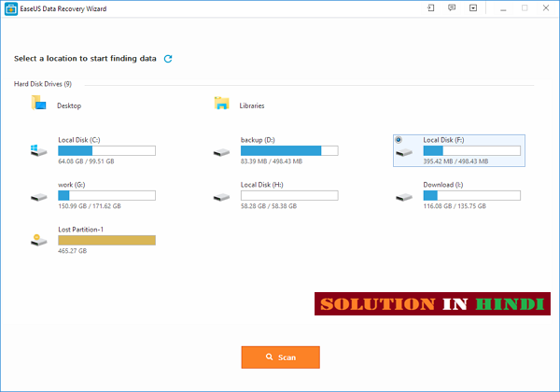The image size is (560, 392).
Task: Click the EaseUS app logo icon
Action: pyautogui.click(x=11, y=9)
